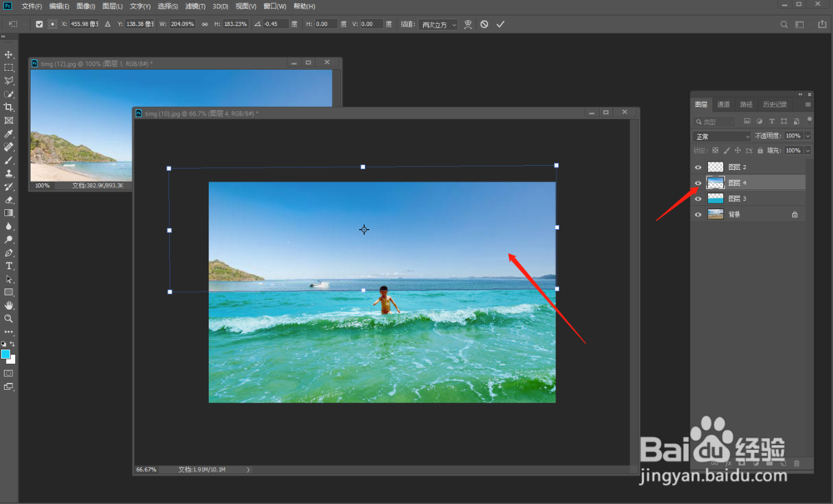Hide layer 图层 3 with its eye icon

(698, 198)
